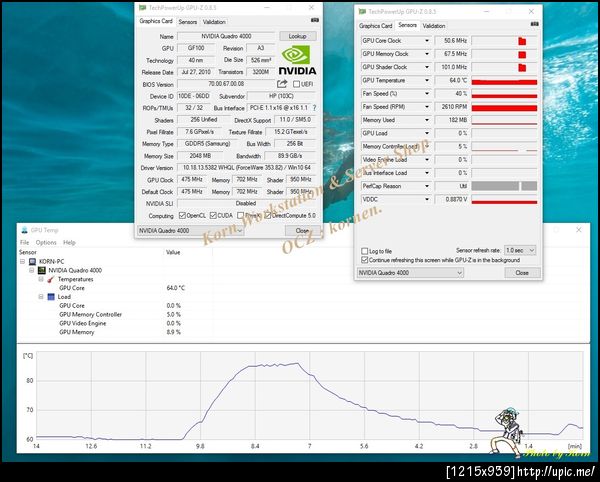Click the Load chart icon in tree
The width and height of the screenshot is (600, 482).
(x=51, y=297)
